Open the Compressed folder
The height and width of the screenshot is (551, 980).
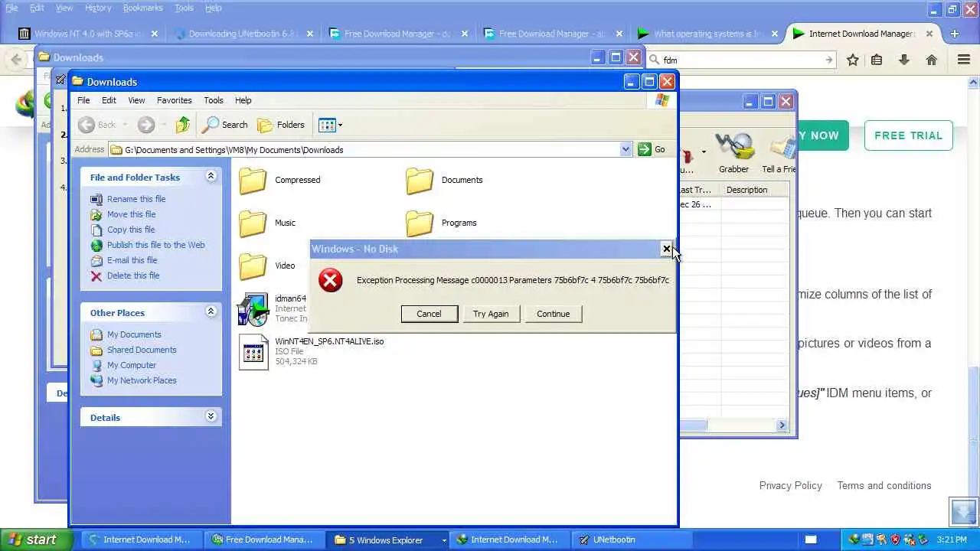(x=253, y=181)
